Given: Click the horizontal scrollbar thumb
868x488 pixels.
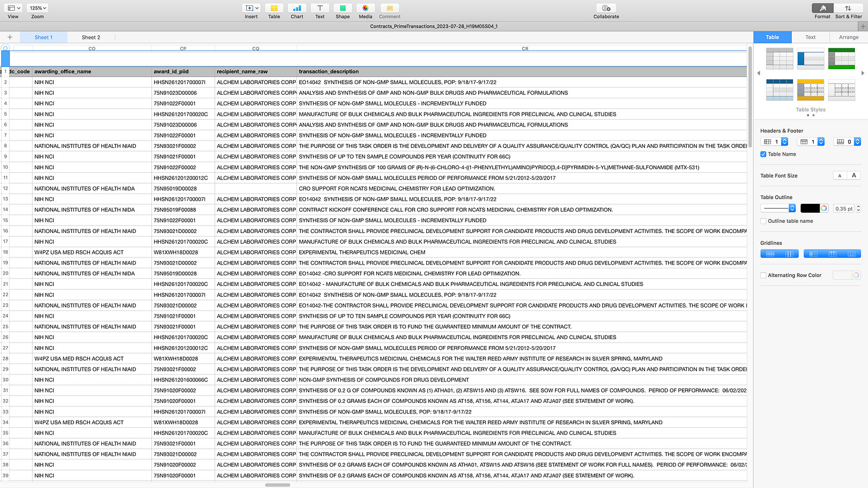Looking at the screenshot, I should tap(277, 485).
